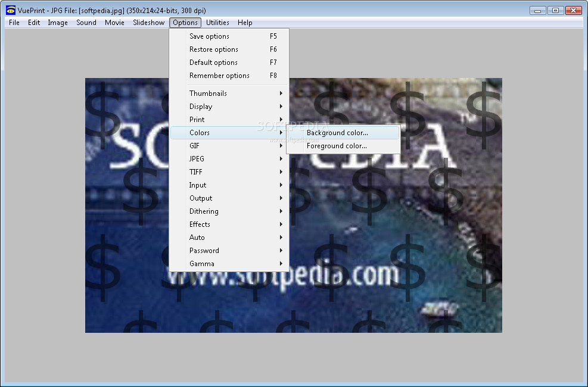Expand the Print submenu
This screenshot has width=588, height=387.
click(x=229, y=120)
